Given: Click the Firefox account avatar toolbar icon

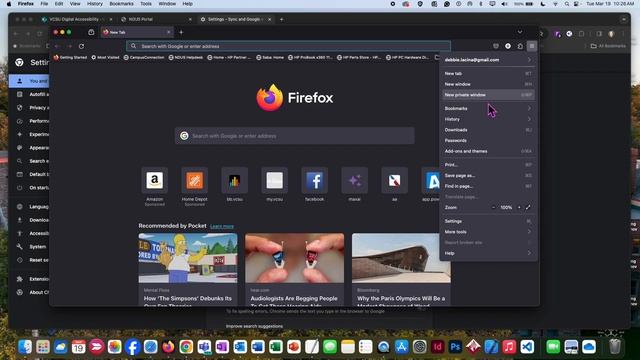Looking at the screenshot, I should [508, 46].
